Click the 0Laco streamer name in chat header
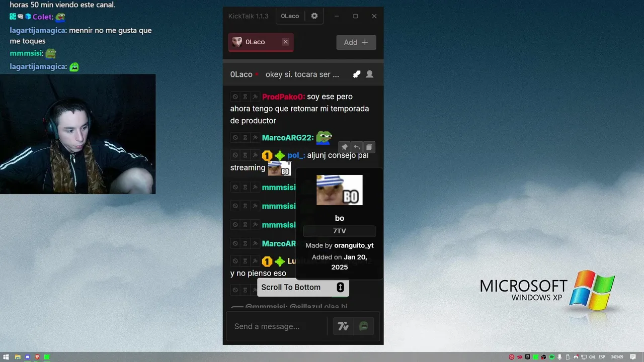 pyautogui.click(x=242, y=74)
